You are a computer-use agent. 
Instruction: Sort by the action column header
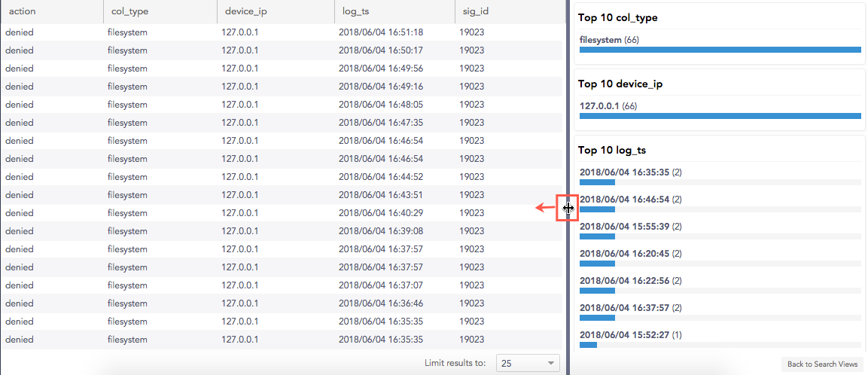pos(23,12)
